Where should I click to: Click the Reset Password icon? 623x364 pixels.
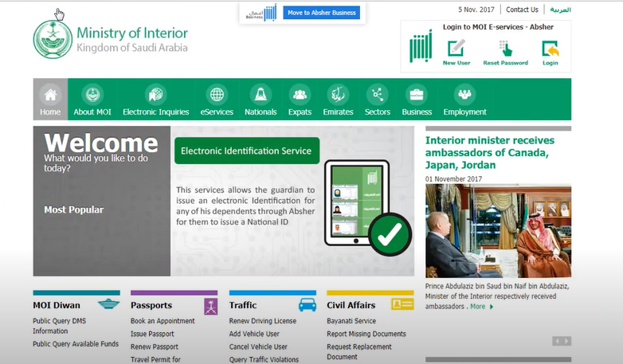click(x=505, y=49)
